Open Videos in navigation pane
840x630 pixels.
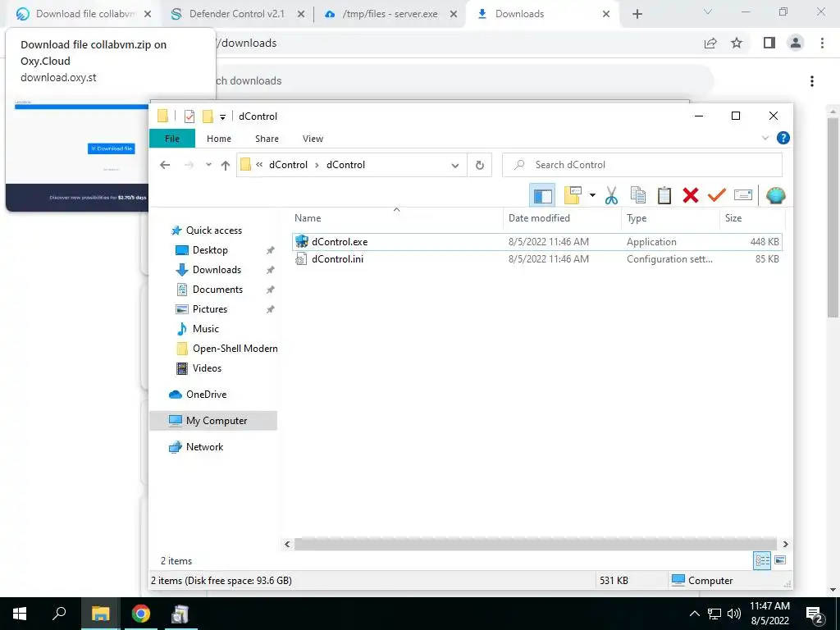pos(207,368)
